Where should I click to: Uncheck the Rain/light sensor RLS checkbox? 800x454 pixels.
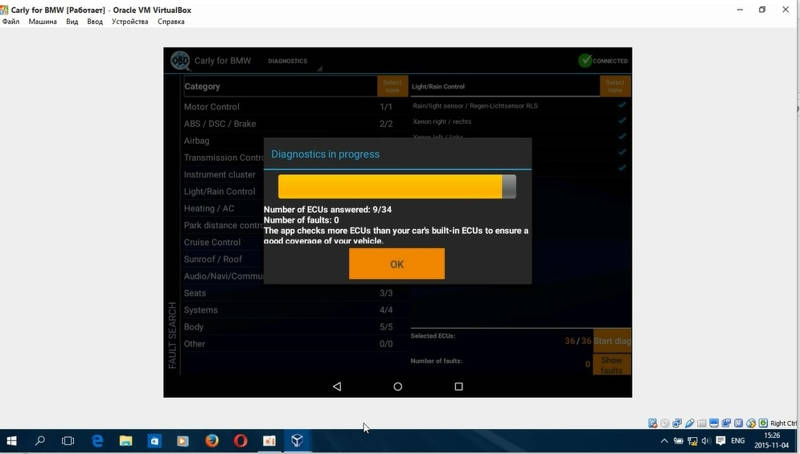coord(621,105)
